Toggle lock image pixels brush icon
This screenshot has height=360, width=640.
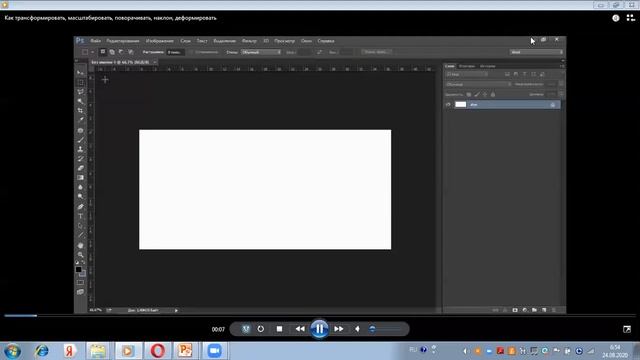(x=477, y=94)
